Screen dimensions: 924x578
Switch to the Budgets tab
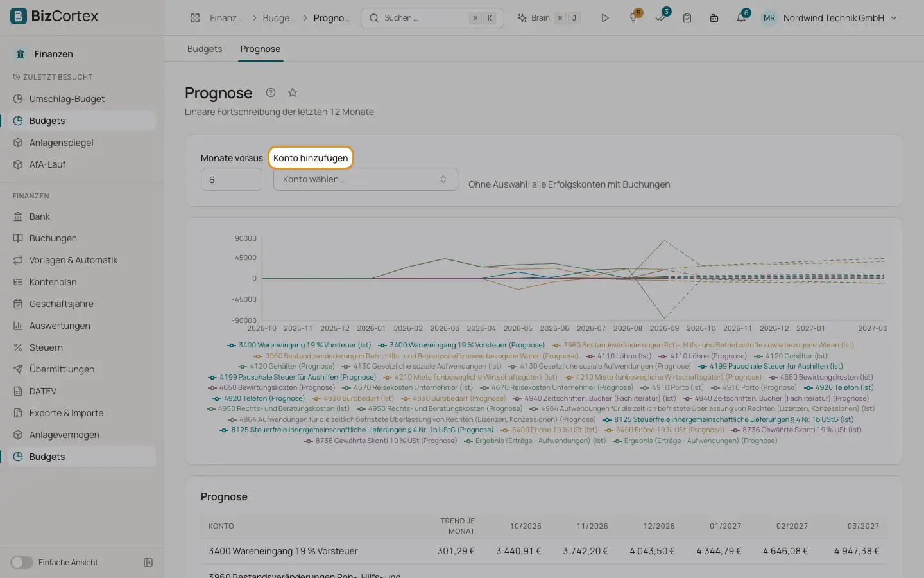point(205,49)
